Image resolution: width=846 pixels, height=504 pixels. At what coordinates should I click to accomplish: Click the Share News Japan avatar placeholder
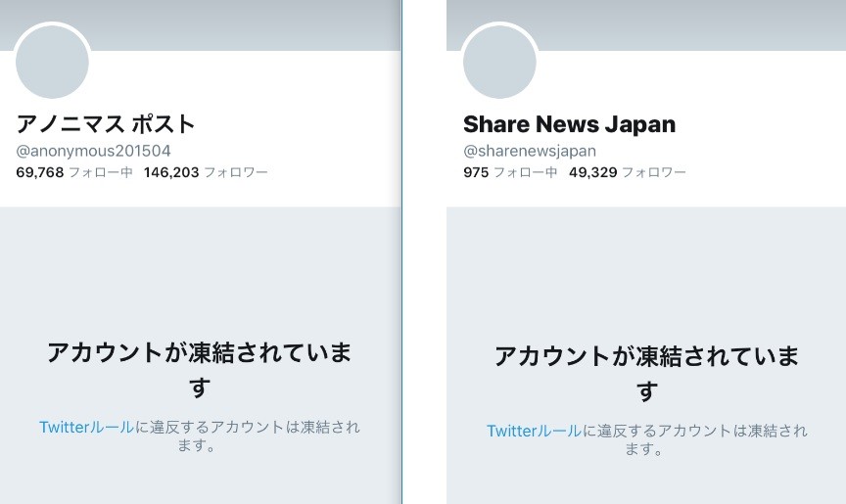point(499,62)
